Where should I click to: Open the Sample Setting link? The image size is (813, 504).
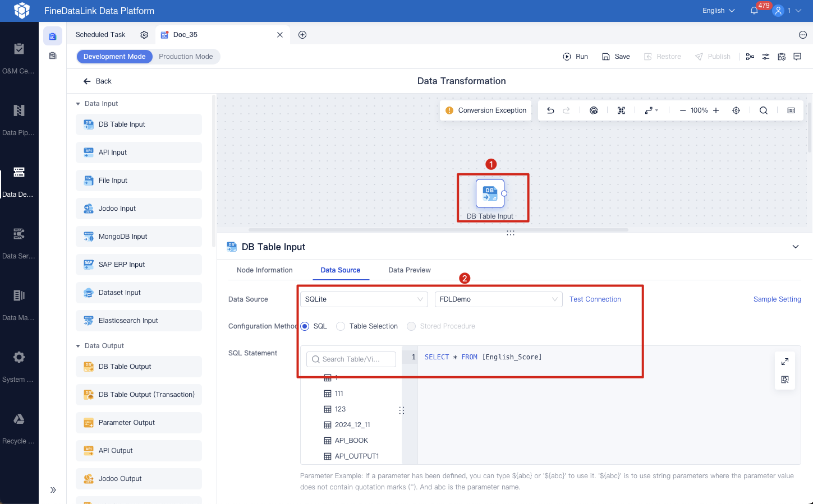[777, 299]
